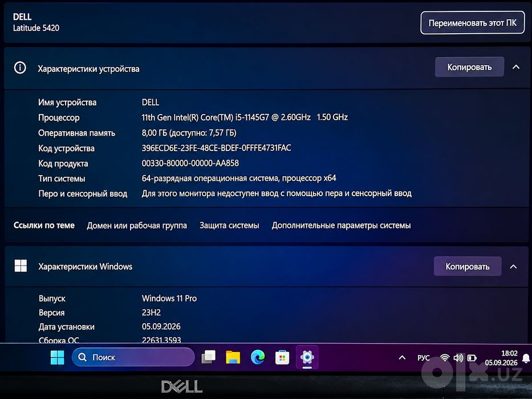Viewport: 532px width, 399px height.
Task: Collapse the Характеристики Windows section chevron
Action: (x=514, y=267)
